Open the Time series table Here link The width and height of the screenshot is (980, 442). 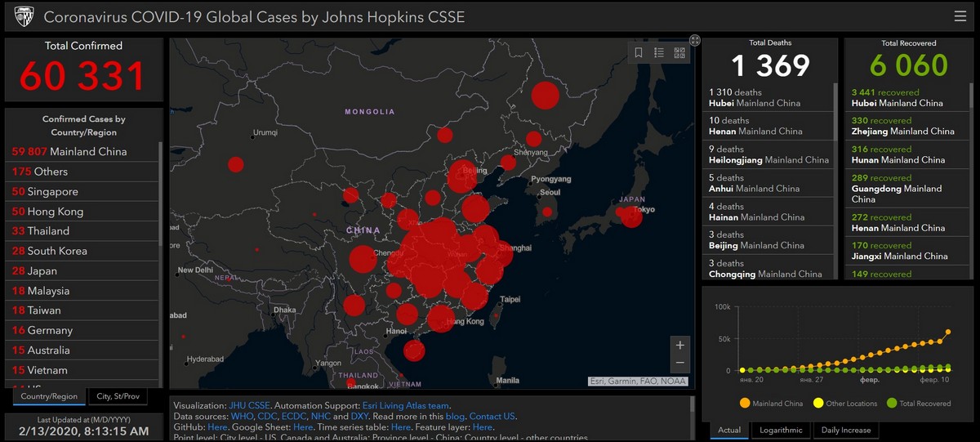tap(400, 427)
